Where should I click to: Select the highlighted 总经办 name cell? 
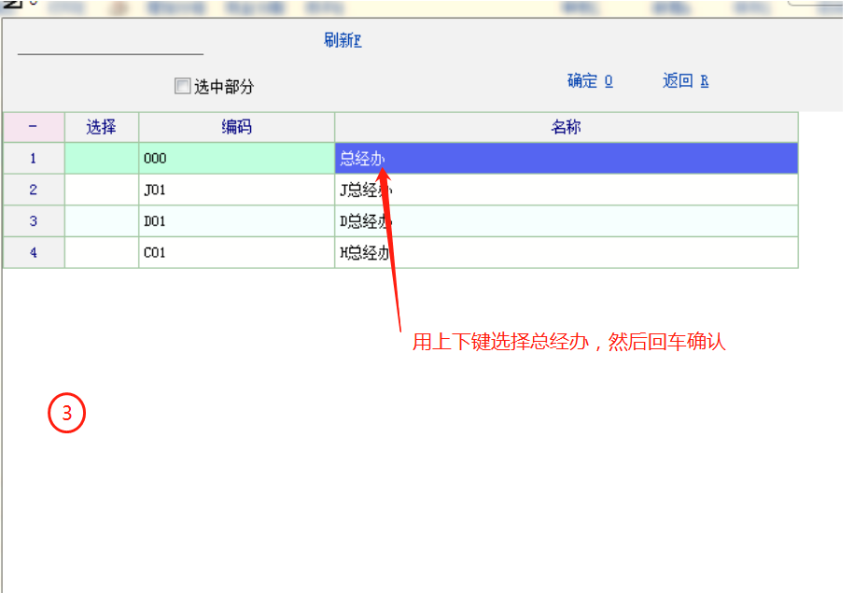pyautogui.click(x=566, y=159)
